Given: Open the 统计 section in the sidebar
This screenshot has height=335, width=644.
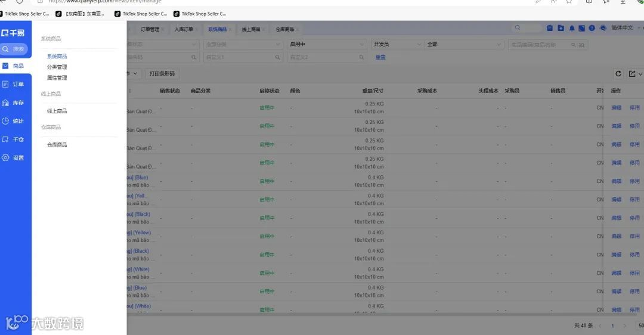Looking at the screenshot, I should point(13,121).
